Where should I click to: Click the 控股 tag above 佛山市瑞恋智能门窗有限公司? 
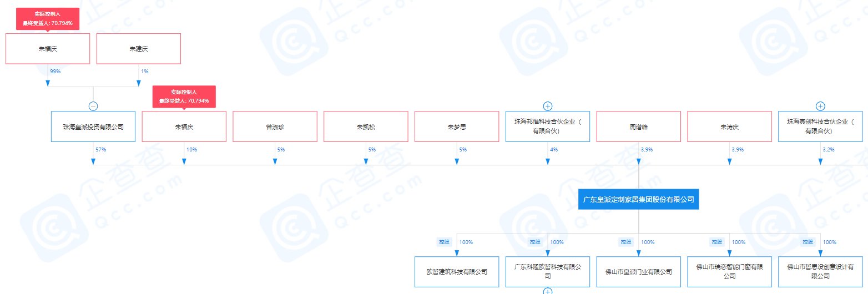[x=716, y=242]
